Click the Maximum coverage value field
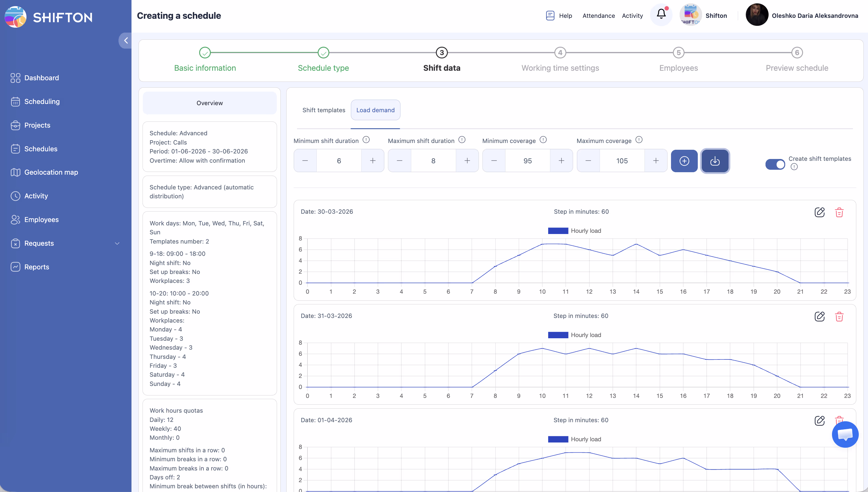The image size is (868, 492). pyautogui.click(x=622, y=161)
